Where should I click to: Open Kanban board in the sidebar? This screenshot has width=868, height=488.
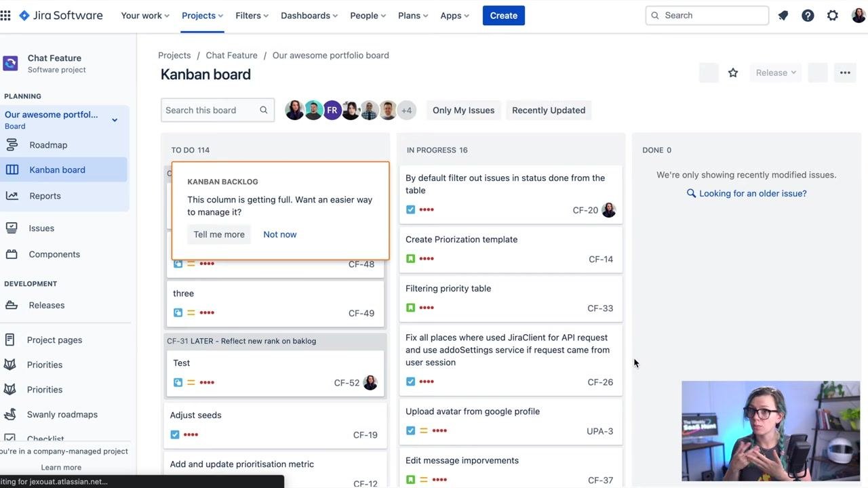click(x=64, y=169)
